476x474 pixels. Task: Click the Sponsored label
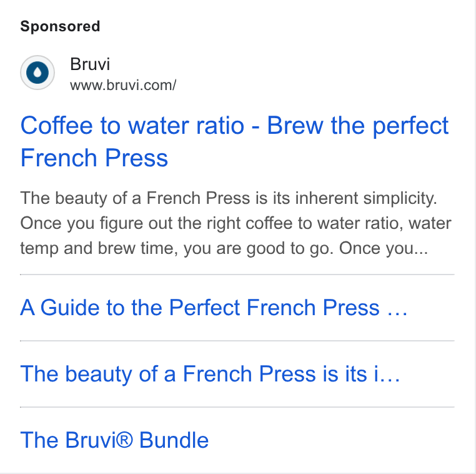[60, 26]
